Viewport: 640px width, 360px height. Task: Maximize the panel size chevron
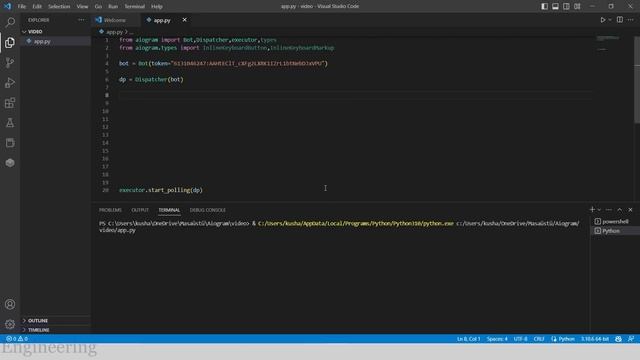620,209
